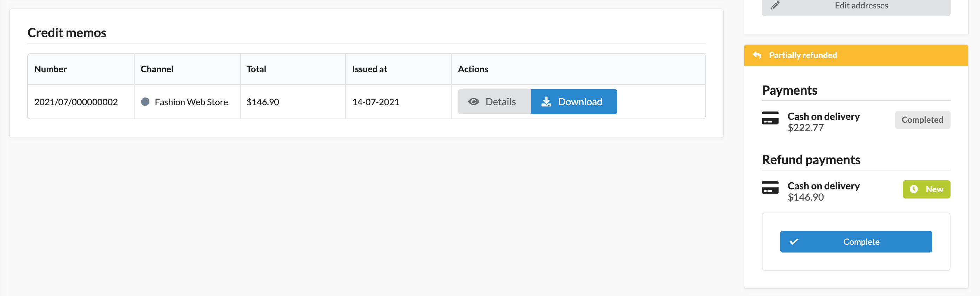Click the Fashion Web Store color dot
Screen dimensions: 980x296
pos(145,102)
